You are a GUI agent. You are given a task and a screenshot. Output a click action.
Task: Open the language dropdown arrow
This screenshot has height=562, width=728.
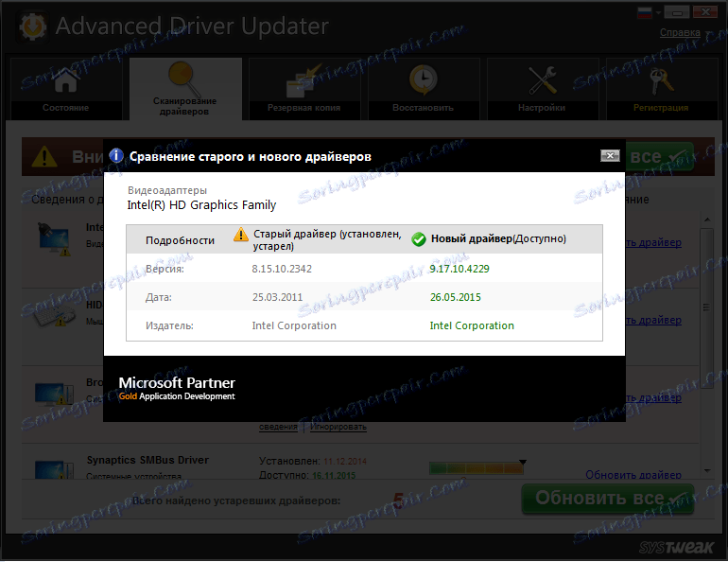tap(658, 13)
